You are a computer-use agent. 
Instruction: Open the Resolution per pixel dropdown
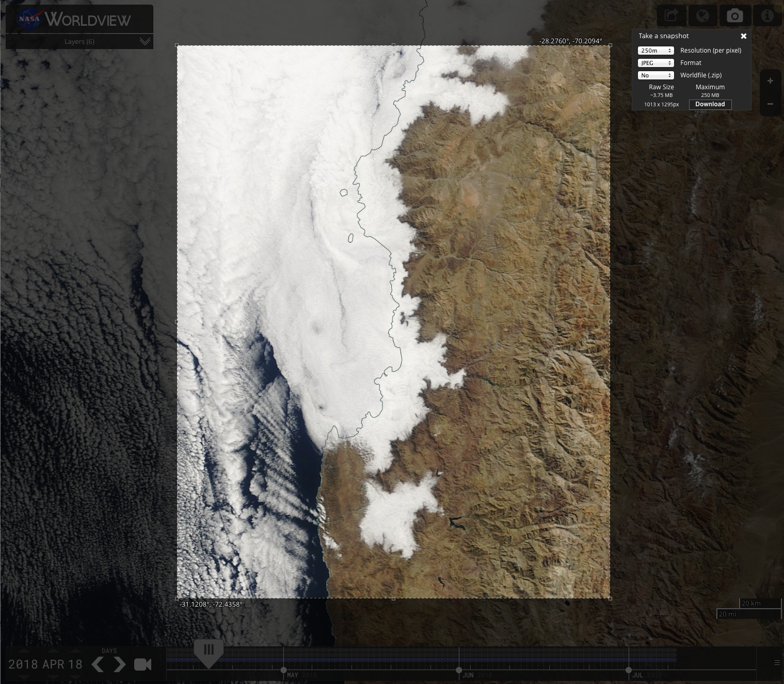tap(655, 51)
